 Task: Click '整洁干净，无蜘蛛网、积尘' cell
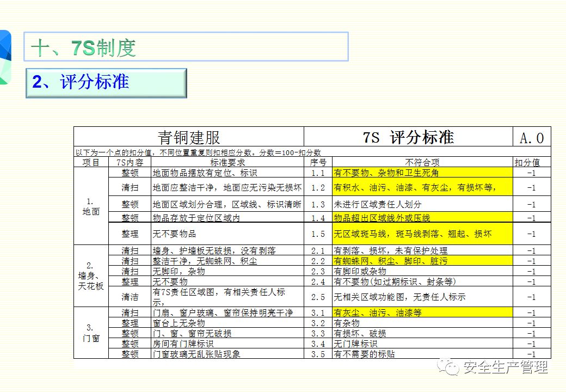pos(227,261)
